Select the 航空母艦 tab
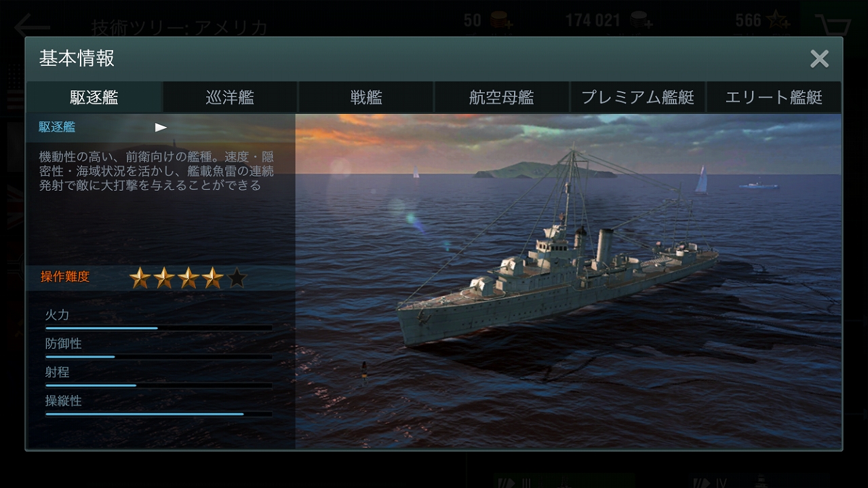The width and height of the screenshot is (868, 488). point(502,97)
